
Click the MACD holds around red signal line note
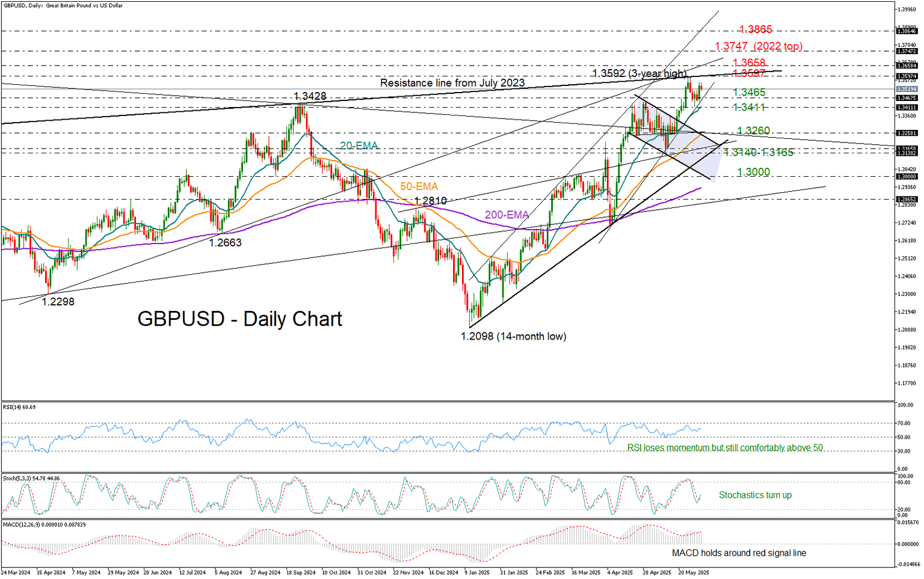pos(739,553)
